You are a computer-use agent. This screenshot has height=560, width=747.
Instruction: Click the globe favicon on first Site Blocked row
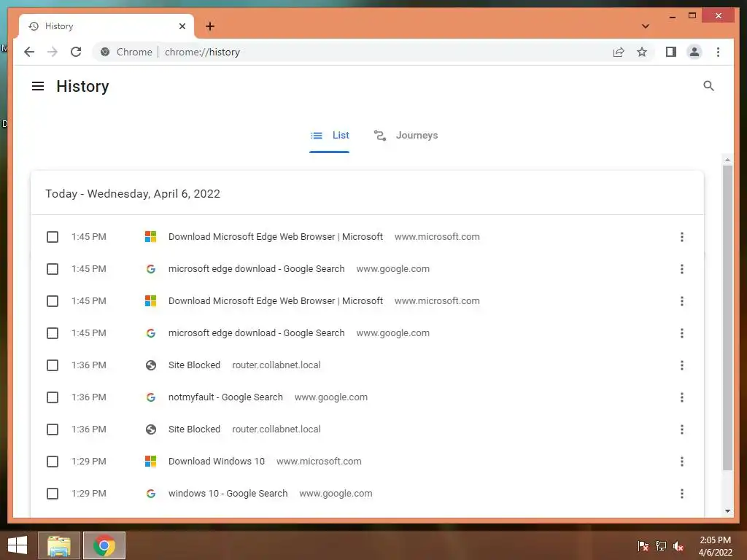pos(150,365)
